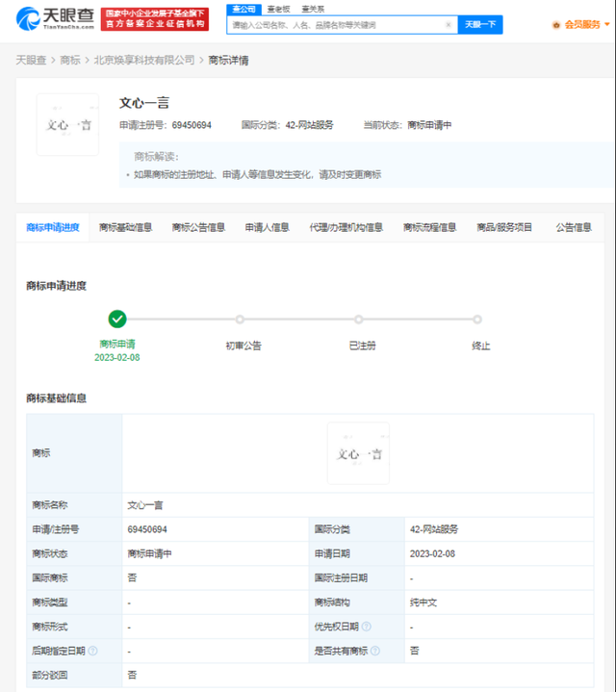Click the red official credit agency banner
The image size is (616, 692).
click(x=155, y=19)
